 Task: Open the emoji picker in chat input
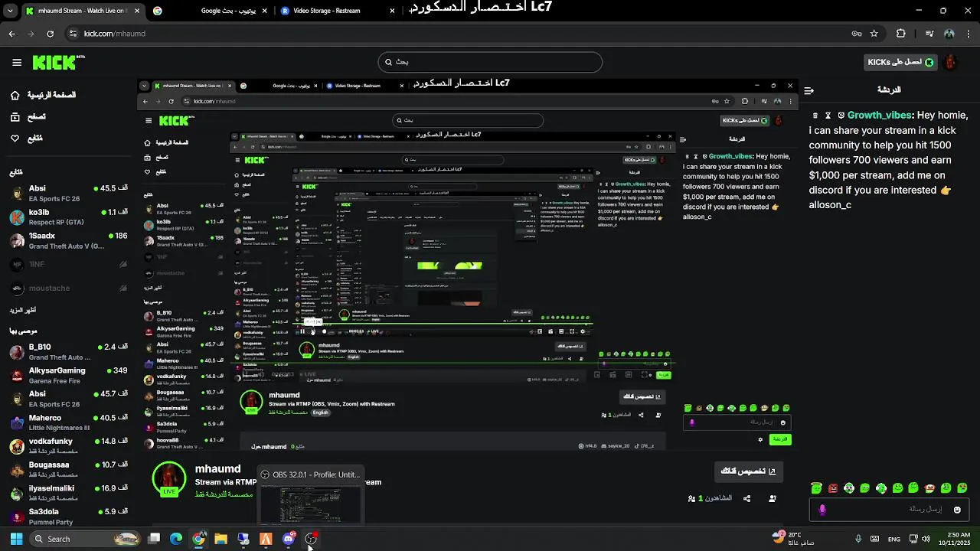click(x=957, y=510)
